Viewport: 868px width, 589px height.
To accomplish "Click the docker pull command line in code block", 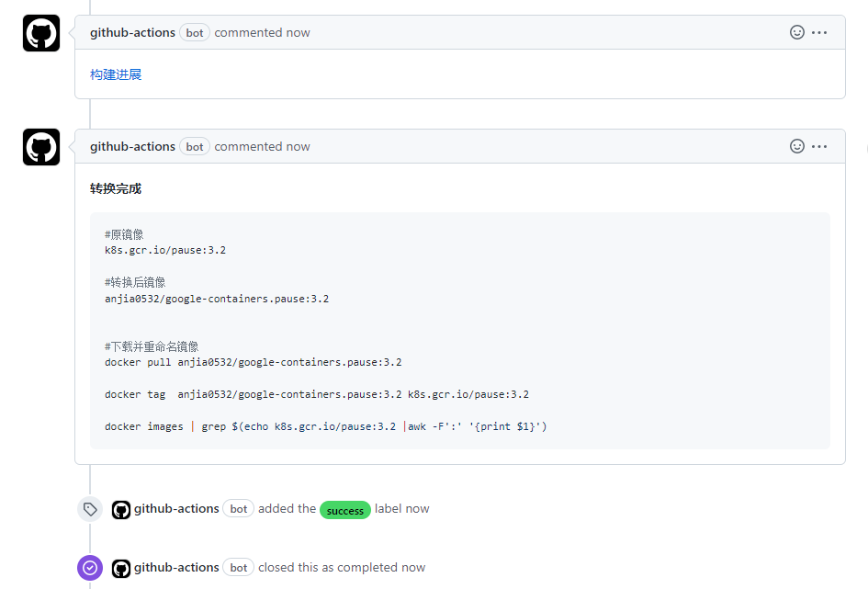I will click(253, 362).
